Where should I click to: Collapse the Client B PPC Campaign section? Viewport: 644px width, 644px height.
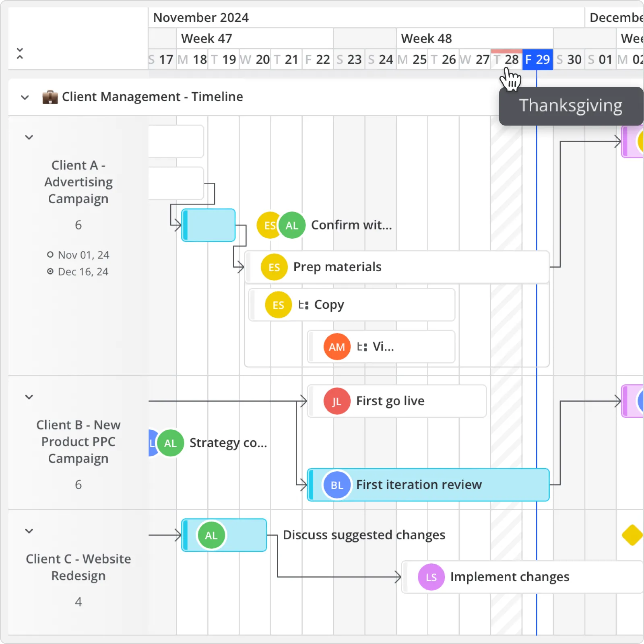click(29, 397)
